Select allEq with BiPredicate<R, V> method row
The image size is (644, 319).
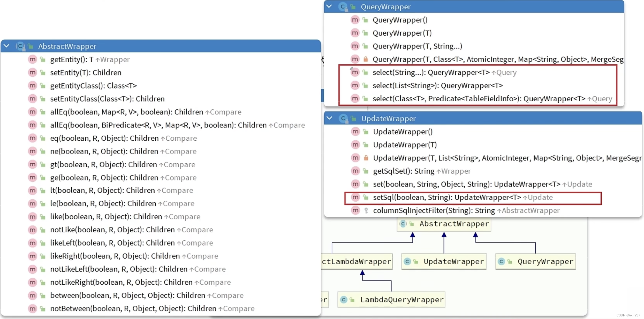click(x=161, y=125)
